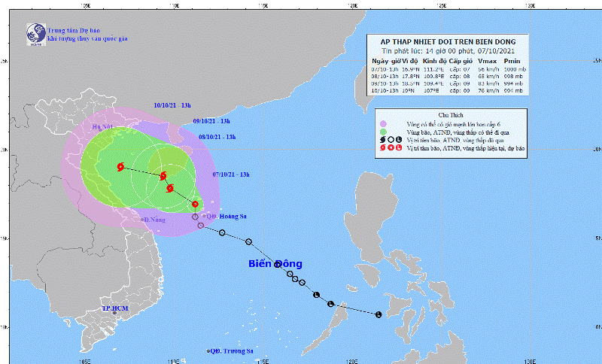Click the easternmost black L low-pressure marker
Viewport: 602px width, 364px height.
tap(379, 314)
